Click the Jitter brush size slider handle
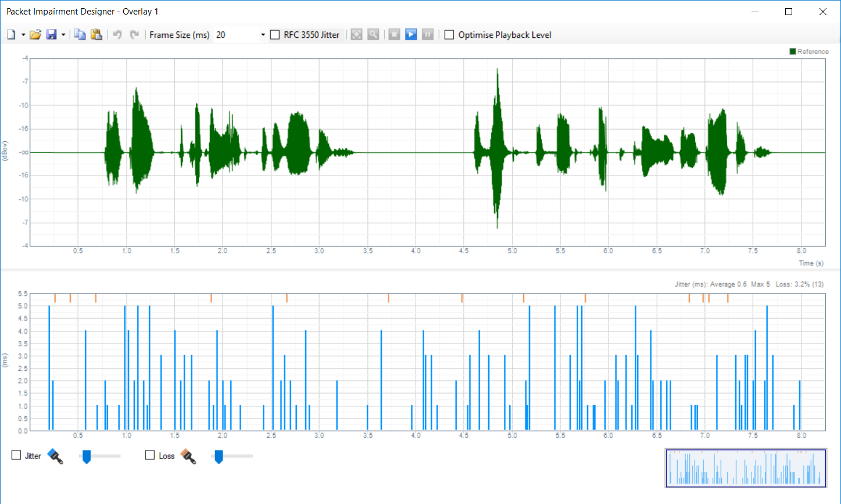841x504 pixels. click(x=87, y=457)
